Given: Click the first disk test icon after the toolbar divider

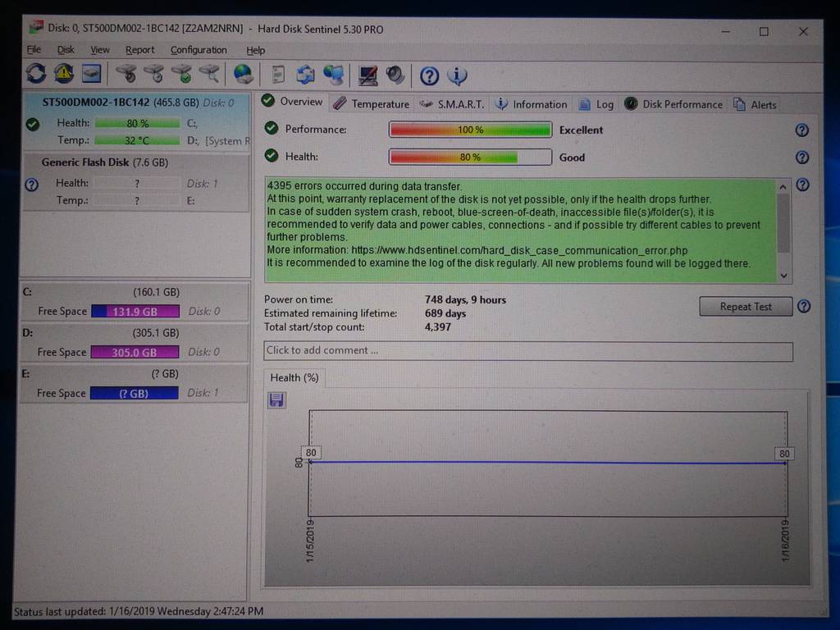Looking at the screenshot, I should 127,74.
